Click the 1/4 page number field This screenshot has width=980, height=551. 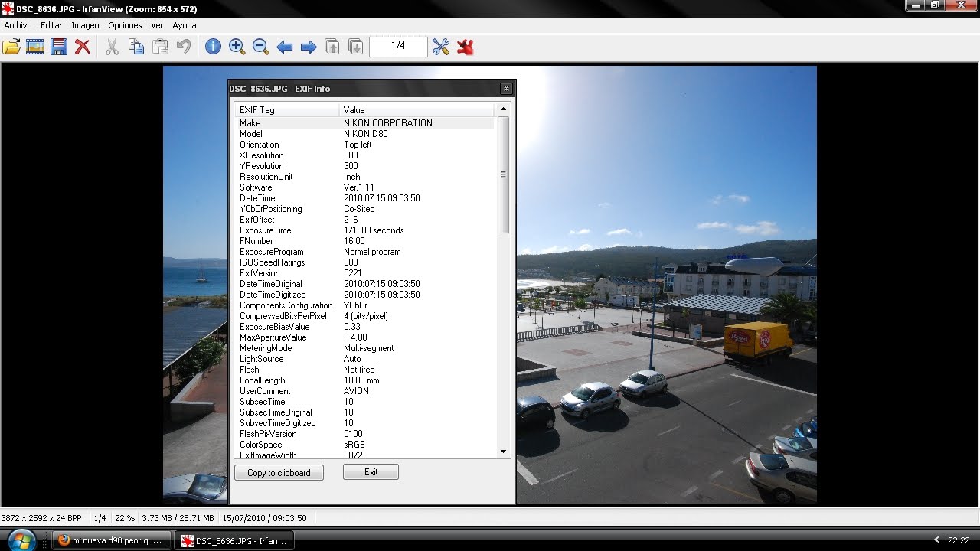click(x=398, y=47)
